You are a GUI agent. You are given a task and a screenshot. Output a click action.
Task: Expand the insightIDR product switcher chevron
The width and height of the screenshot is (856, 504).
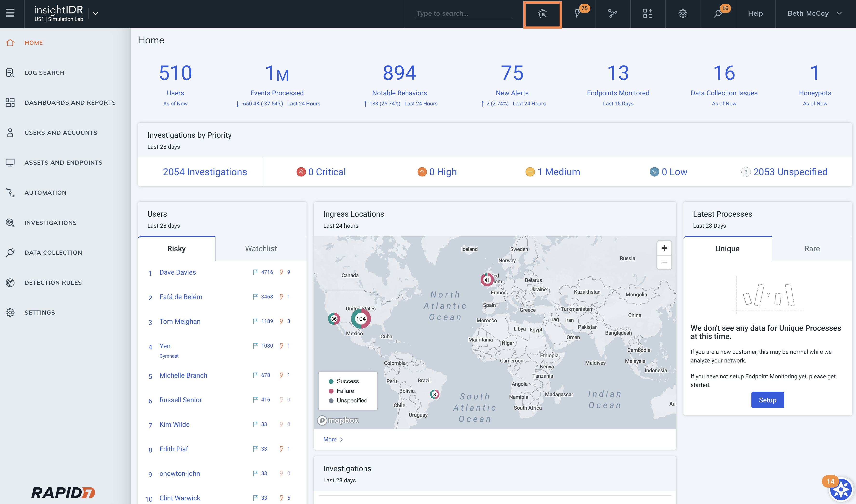pos(96,13)
